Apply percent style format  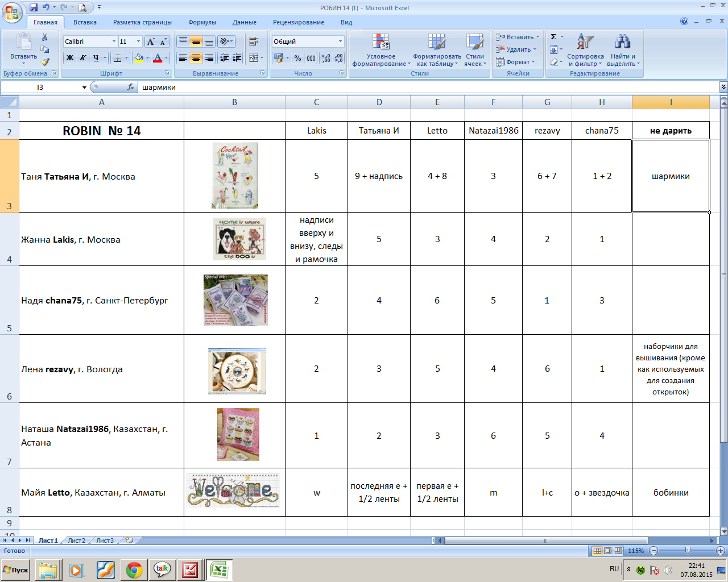tap(297, 58)
